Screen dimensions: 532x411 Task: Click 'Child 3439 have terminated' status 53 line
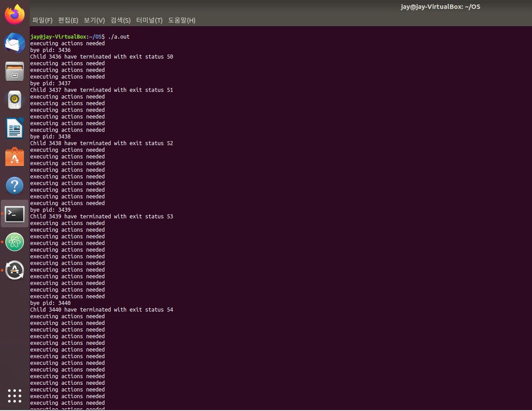[102, 217]
